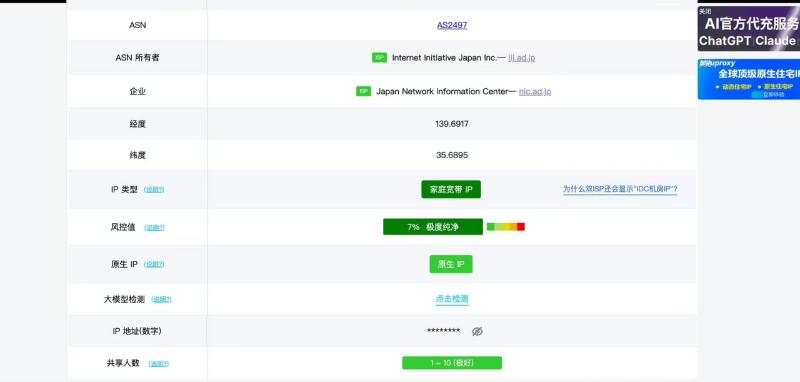
Task: Open the nic.ad.jp link
Action: [x=535, y=91]
